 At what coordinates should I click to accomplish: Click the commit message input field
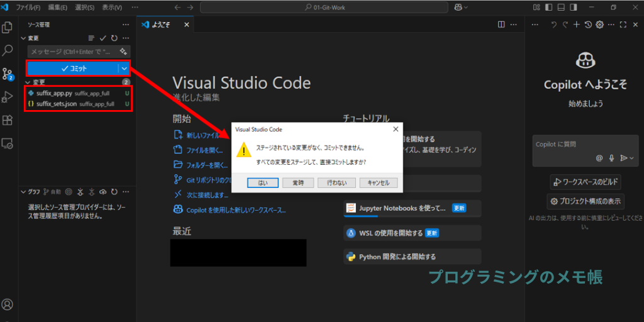(73, 52)
